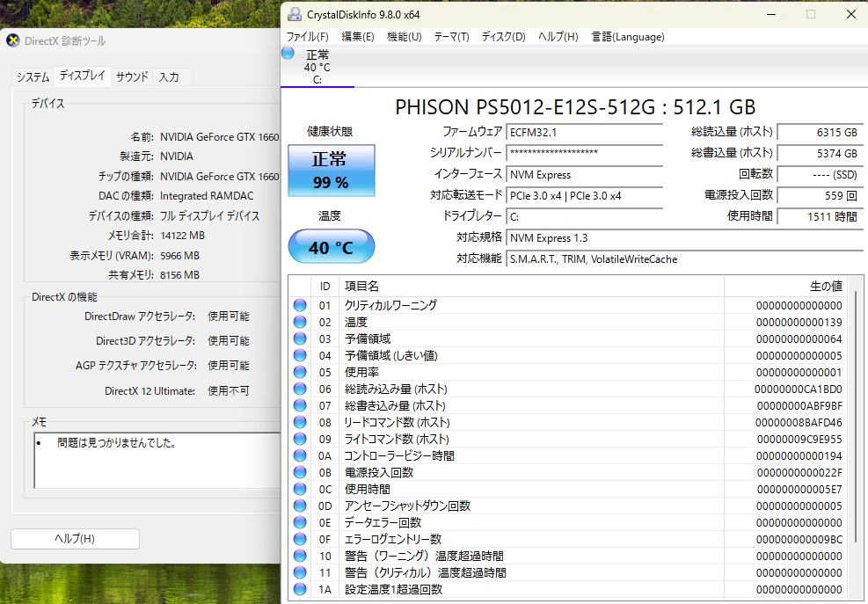Open the ディスク(D) menu
The width and height of the screenshot is (868, 604).
(503, 37)
